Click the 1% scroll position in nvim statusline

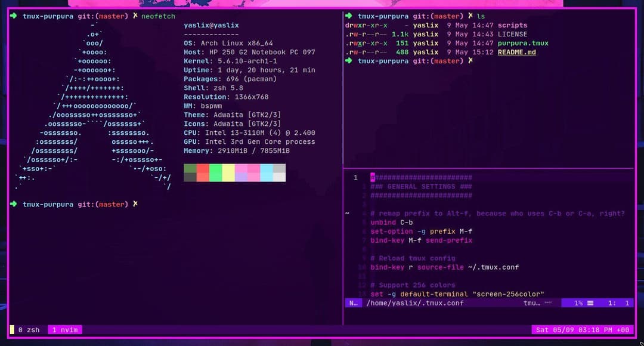578,303
